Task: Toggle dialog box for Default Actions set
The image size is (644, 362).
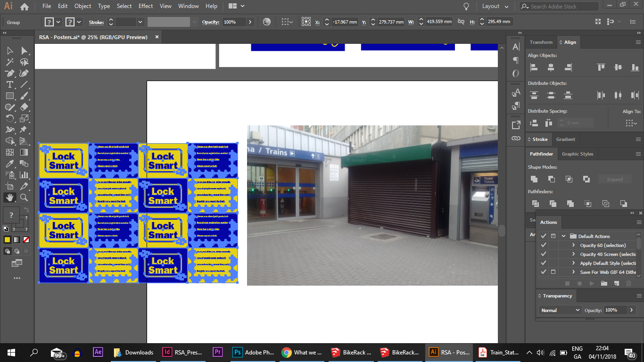Action: coord(553,236)
